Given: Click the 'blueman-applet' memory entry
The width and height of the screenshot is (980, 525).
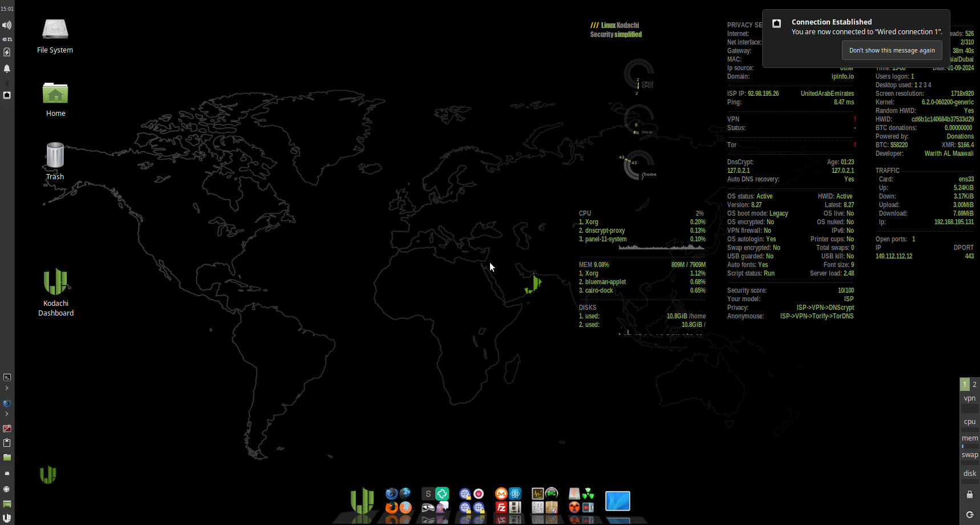Looking at the screenshot, I should 605,282.
